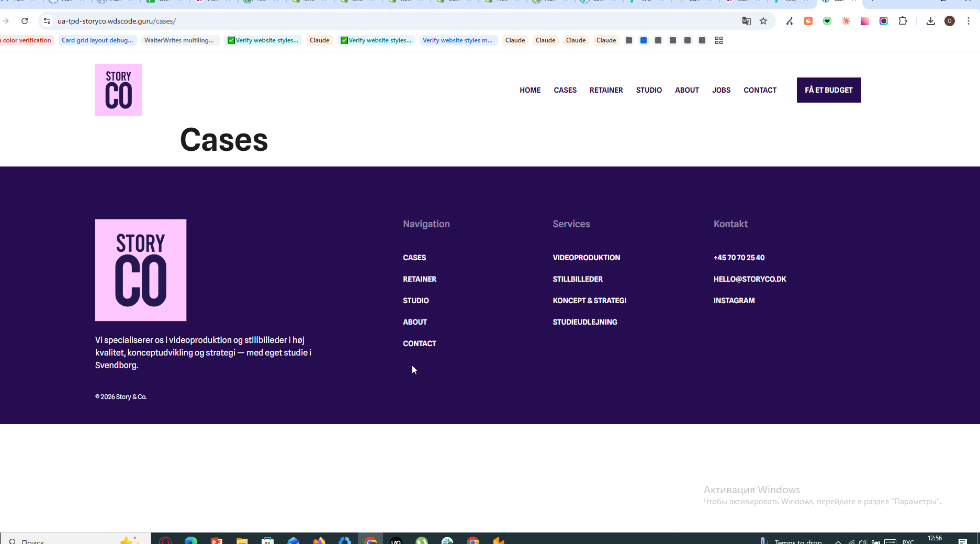980x544 pixels.
Task: Select the blue saved tab group square
Action: (x=644, y=40)
